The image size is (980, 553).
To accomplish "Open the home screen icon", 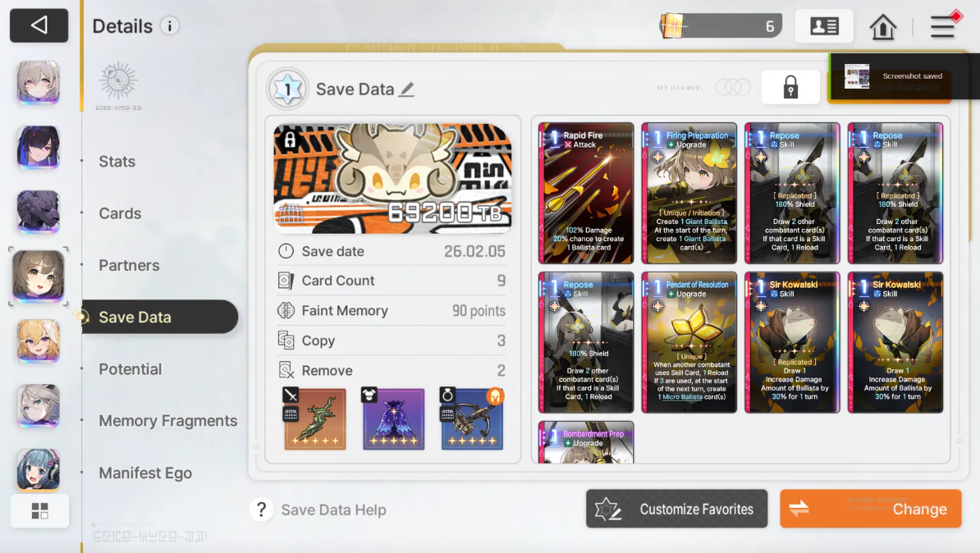I will pyautogui.click(x=882, y=27).
